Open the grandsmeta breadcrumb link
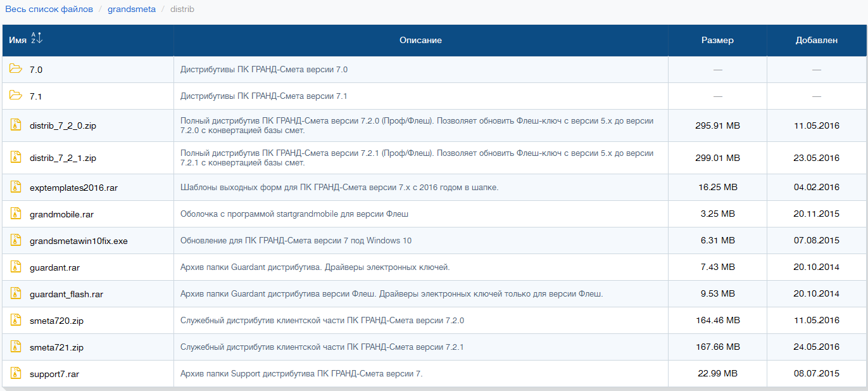 (132, 9)
